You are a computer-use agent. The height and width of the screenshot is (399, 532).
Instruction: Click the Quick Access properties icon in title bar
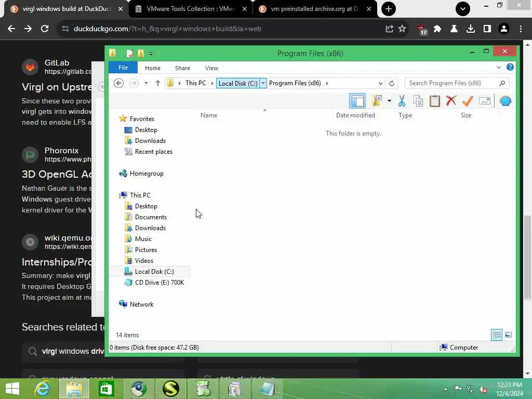pyautogui.click(x=129, y=54)
